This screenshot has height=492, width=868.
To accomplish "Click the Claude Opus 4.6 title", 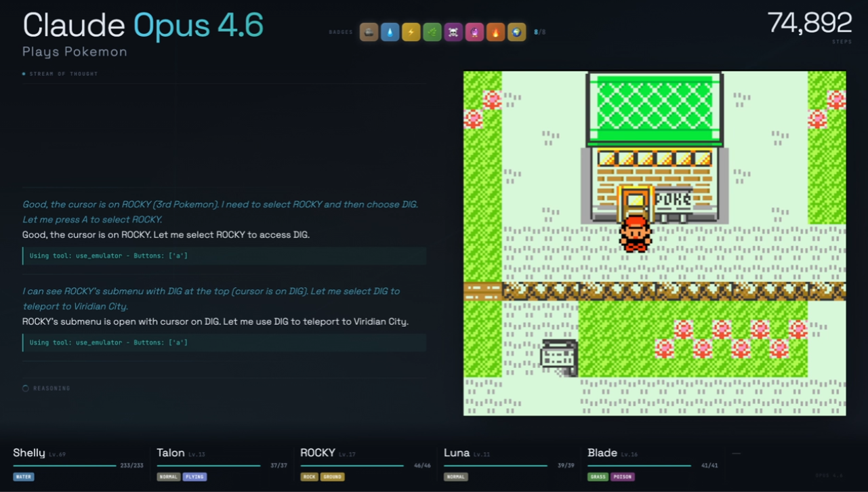I will [143, 26].
